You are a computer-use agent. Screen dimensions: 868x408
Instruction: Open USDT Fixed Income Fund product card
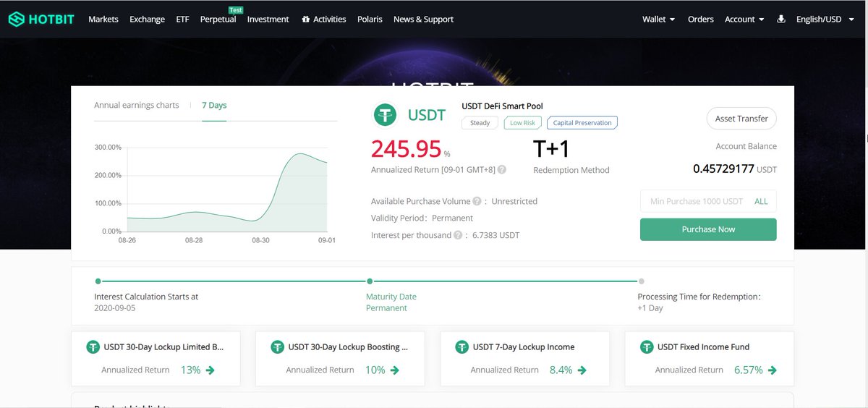point(710,359)
